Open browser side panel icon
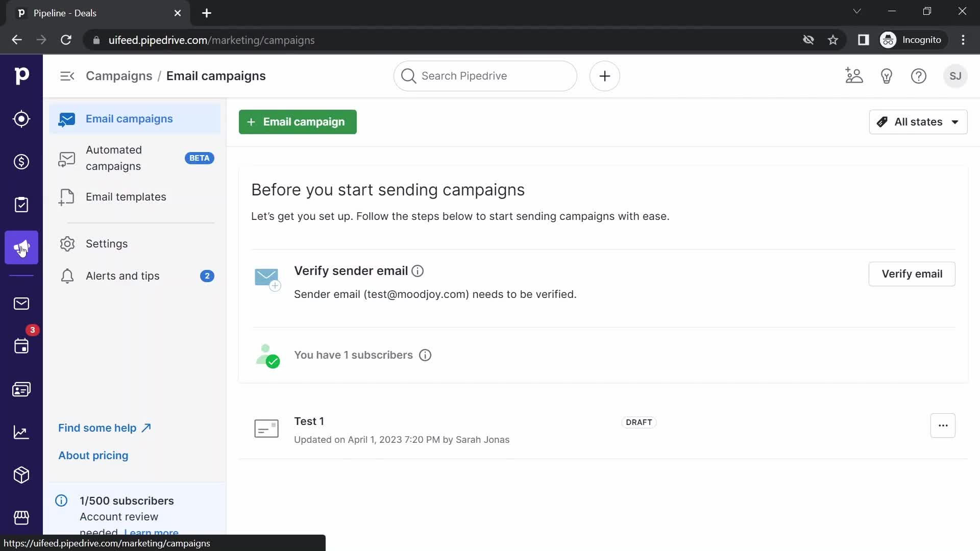980x551 pixels. pos(863,40)
